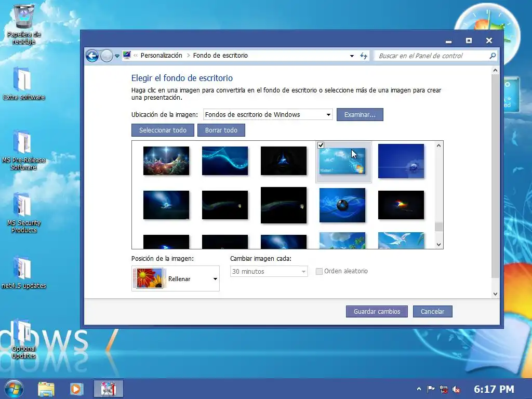This screenshot has width=532, height=399.
Task: Open the Posición de la imagen Rellenar dropdown
Action: (x=176, y=278)
